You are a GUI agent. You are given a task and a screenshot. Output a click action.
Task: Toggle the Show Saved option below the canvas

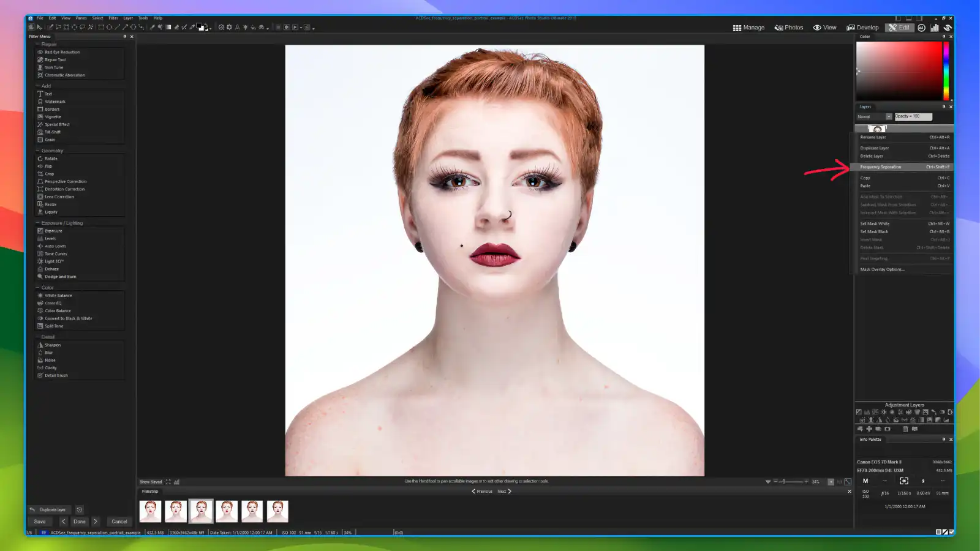coord(150,481)
